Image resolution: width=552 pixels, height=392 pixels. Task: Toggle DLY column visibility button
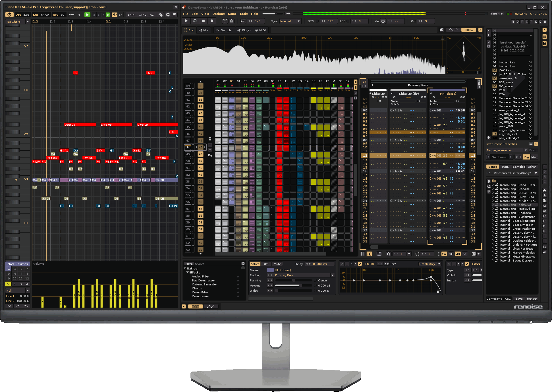tap(458, 254)
